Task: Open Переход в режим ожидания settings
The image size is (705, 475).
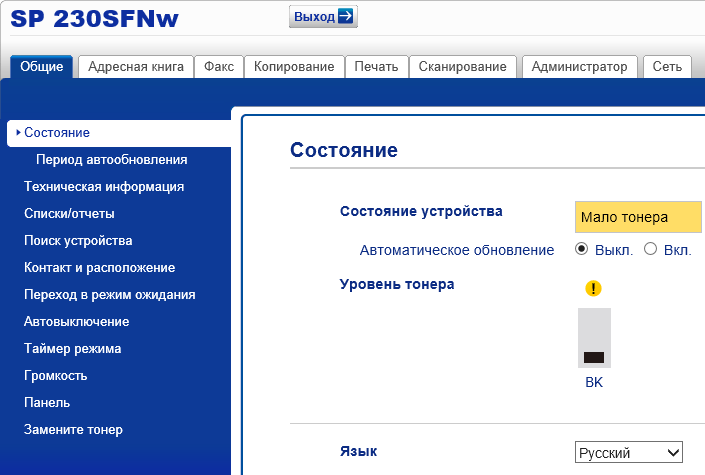Action: pos(110,295)
